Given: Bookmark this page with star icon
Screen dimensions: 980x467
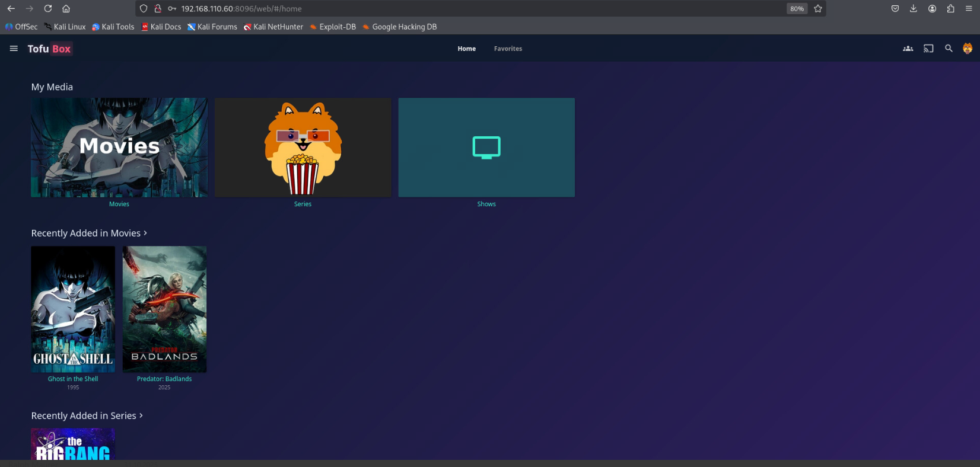Looking at the screenshot, I should tap(818, 9).
